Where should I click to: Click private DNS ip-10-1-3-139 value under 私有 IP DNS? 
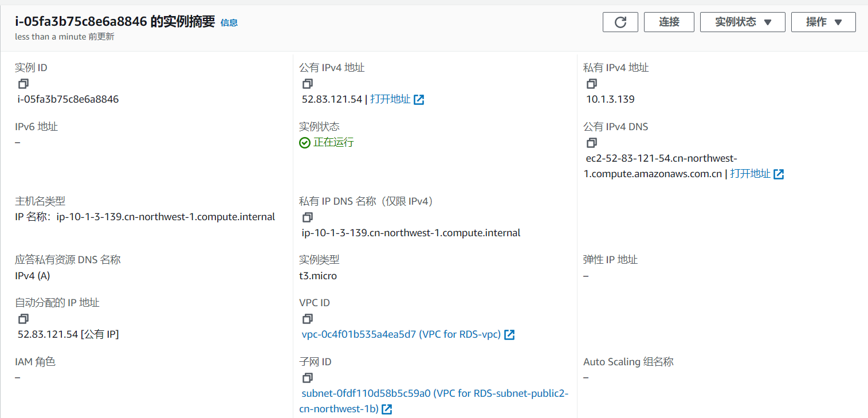(x=411, y=233)
